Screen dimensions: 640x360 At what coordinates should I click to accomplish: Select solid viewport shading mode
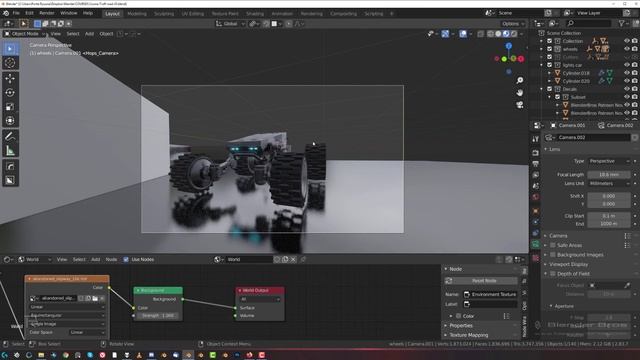[498, 34]
